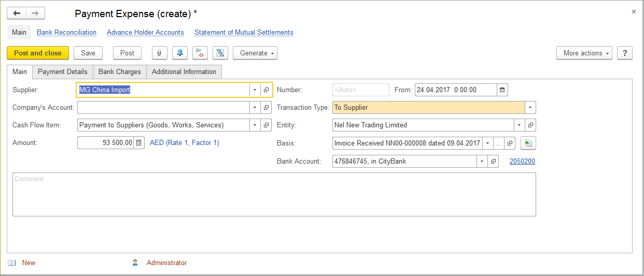Click the paperclip attachments icon
644x276 pixels.
159,53
